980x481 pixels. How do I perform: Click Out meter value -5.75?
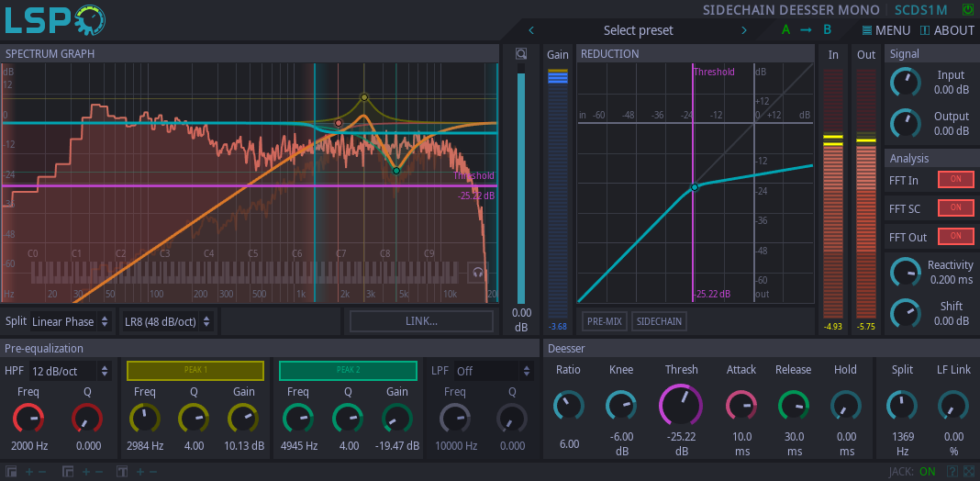click(x=865, y=326)
